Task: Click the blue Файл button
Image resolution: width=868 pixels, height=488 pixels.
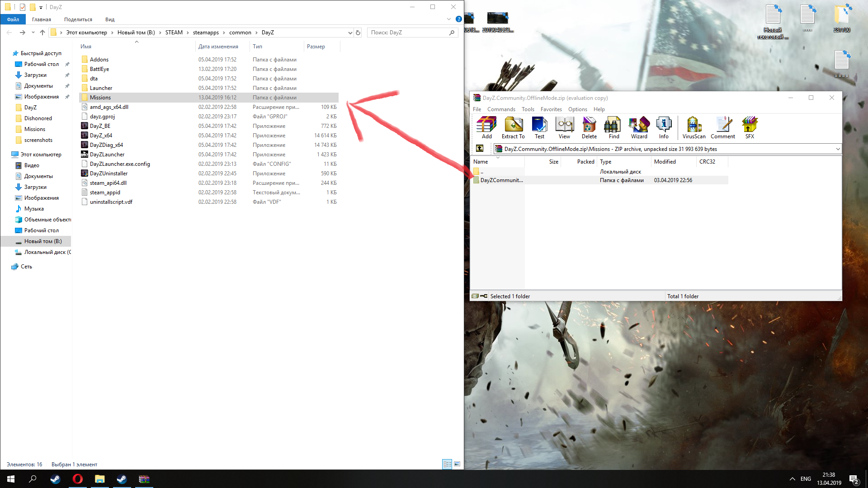Action: click(13, 19)
